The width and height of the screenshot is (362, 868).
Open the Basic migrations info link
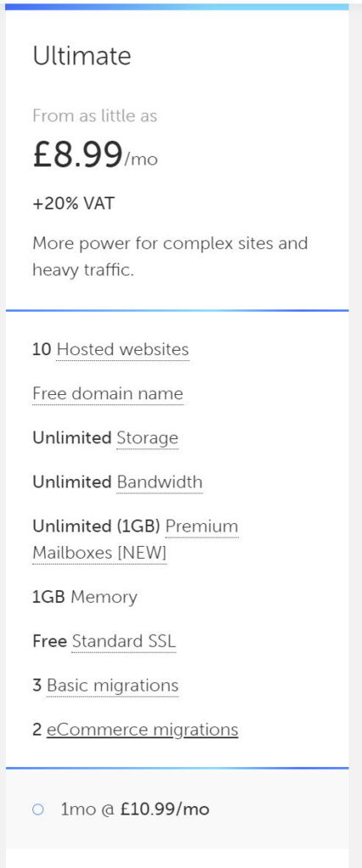(113, 686)
